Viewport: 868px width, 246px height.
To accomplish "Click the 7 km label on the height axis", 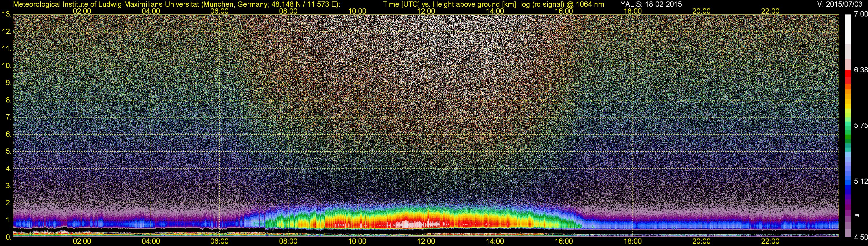I will 8,117.
